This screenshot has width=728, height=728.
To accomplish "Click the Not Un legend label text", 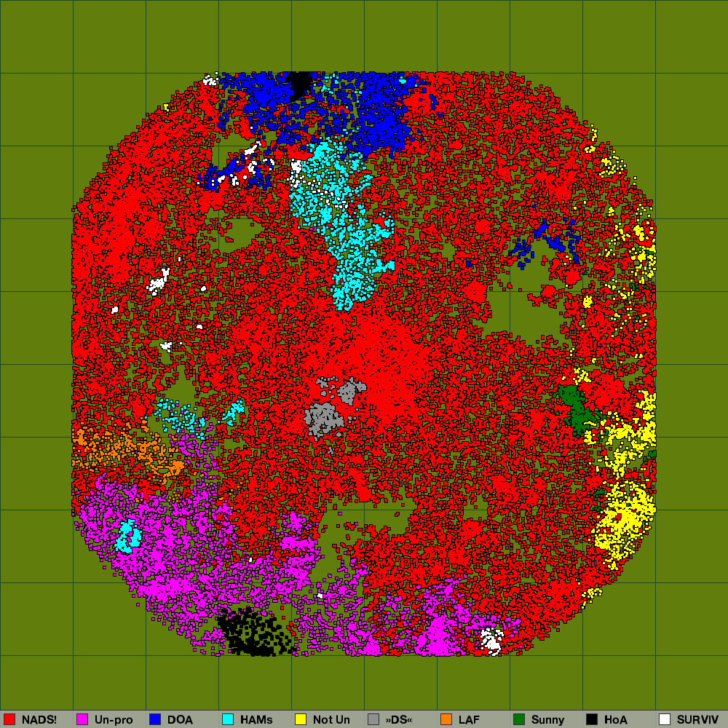I will click(331, 719).
